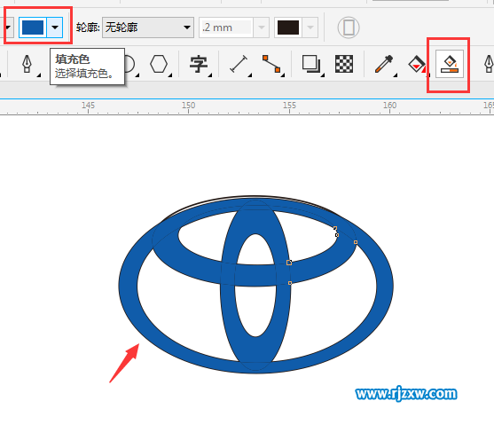Select the Pen tool left of the tooltip

click(x=27, y=64)
